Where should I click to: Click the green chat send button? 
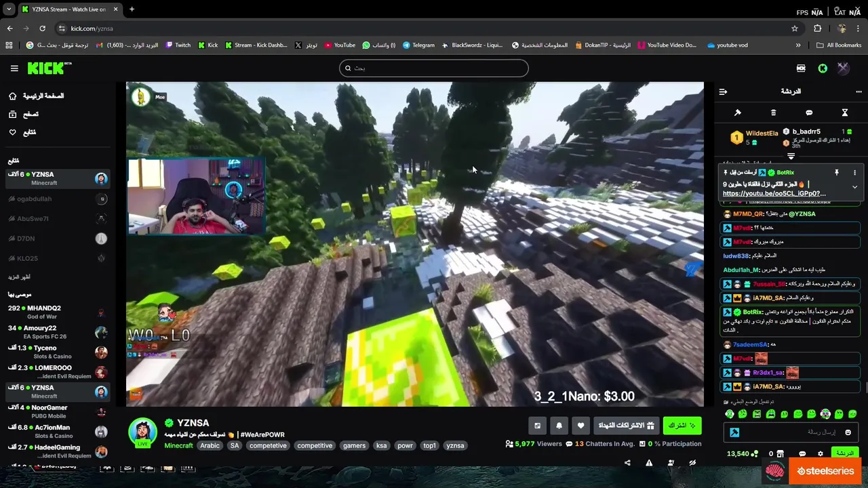[845, 453]
